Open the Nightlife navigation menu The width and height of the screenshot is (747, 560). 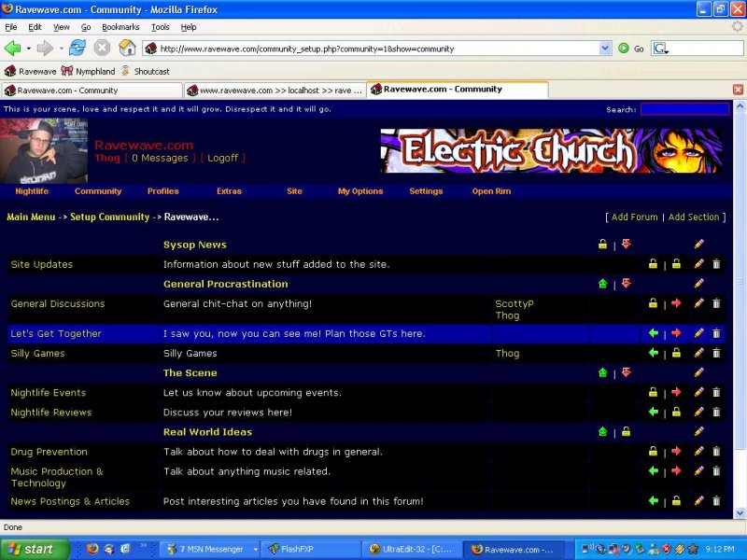[32, 191]
